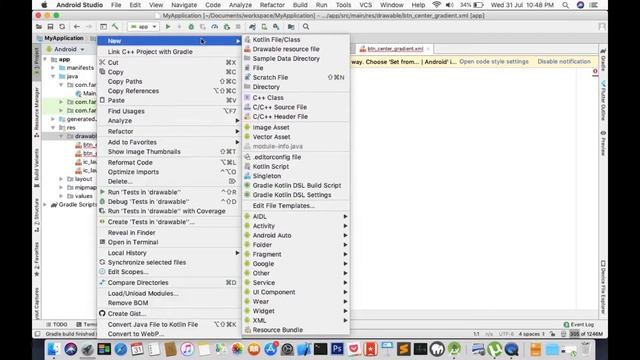This screenshot has height=360, width=640.
Task: Select Kotlin Script entry
Action: [296, 167]
